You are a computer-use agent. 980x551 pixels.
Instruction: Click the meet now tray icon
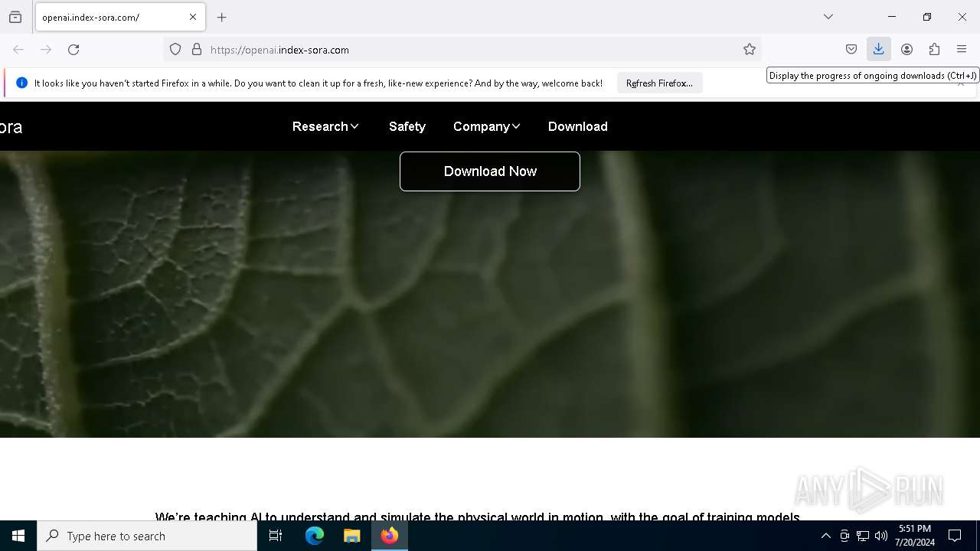844,536
